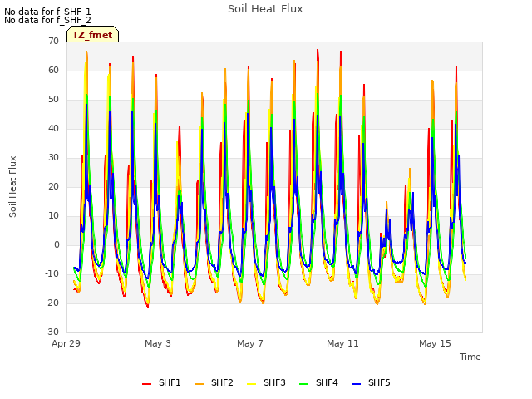This screenshot has height=399, width=532.
Task: Select the red SHF1 legend swatch
Action: point(146,384)
